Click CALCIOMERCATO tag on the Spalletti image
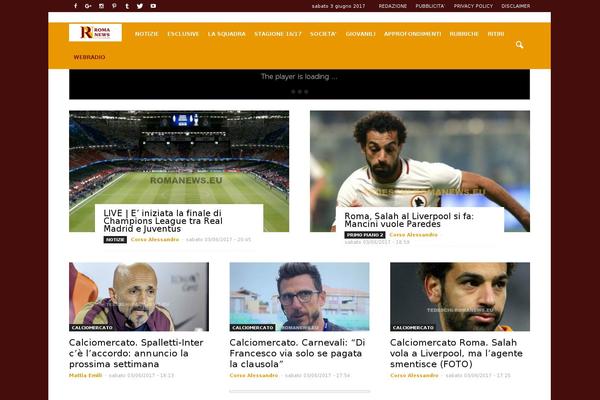Viewport: 600px width, 400px height. coord(92,328)
